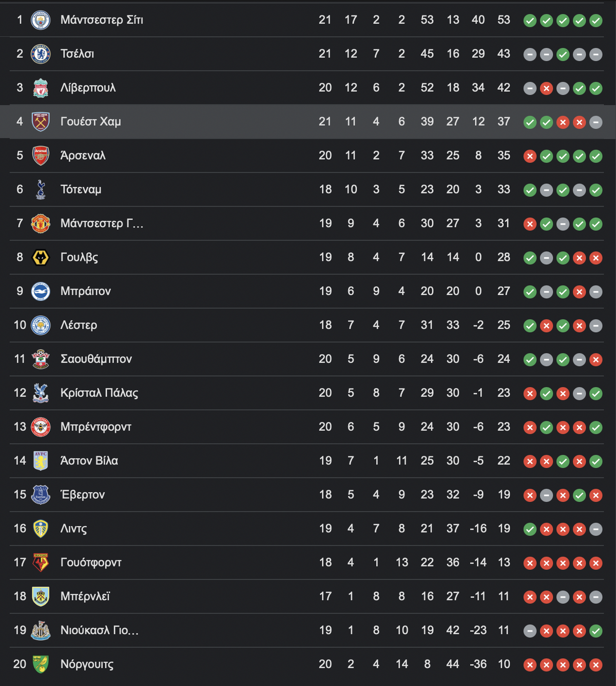The width and height of the screenshot is (616, 686).
Task: Click Arsenal's red loss form marker
Action: click(x=530, y=156)
